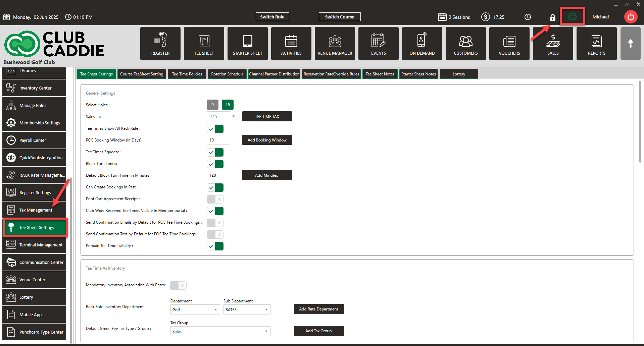Open Membership Settings in the sidebar

34,123
